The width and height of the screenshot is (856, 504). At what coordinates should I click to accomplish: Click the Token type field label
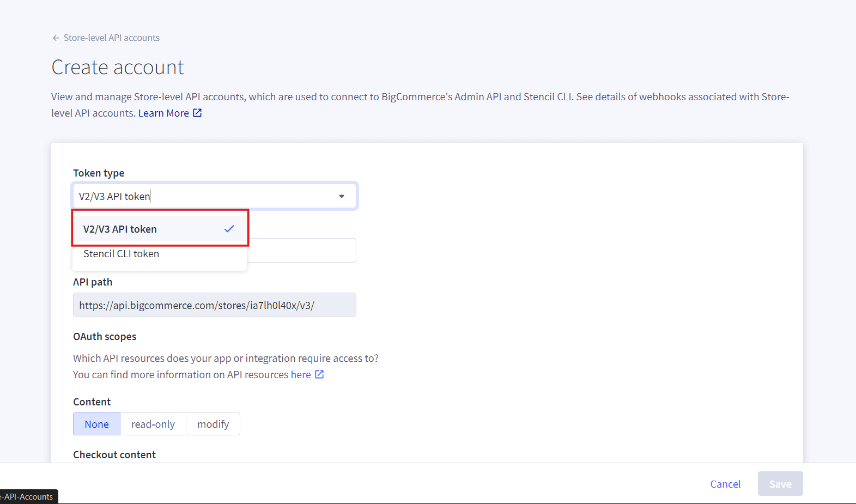[x=99, y=173]
